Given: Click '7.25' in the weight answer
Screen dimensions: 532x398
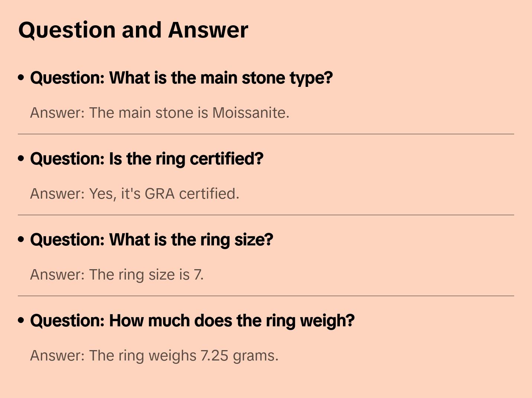Looking at the screenshot, I should [214, 356].
